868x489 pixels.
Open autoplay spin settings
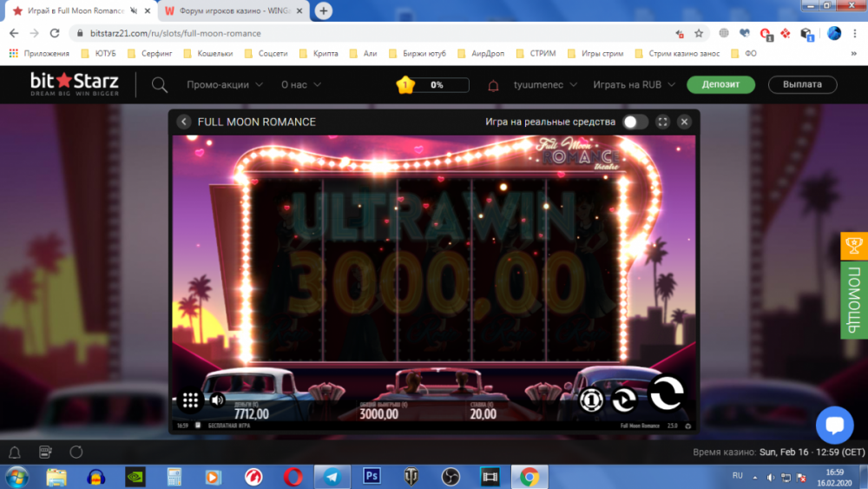[x=625, y=400]
